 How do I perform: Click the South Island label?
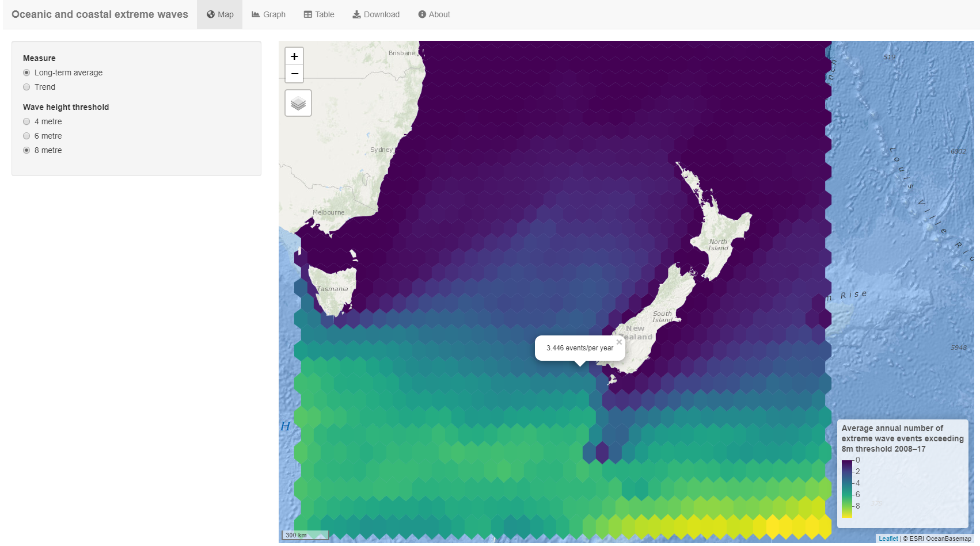[662, 317]
